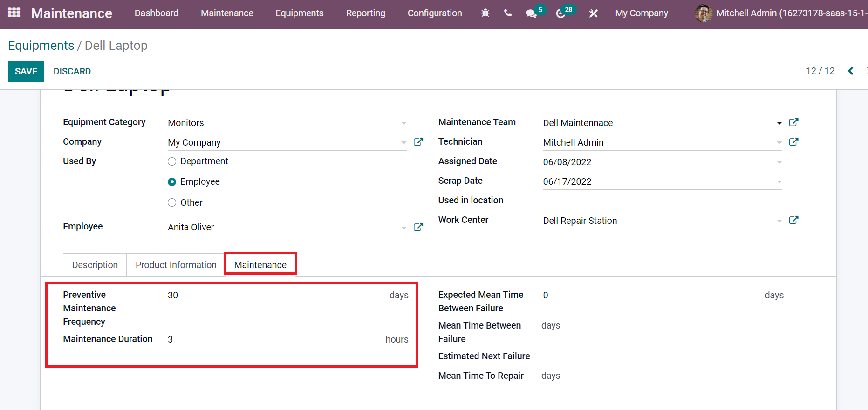This screenshot has height=410, width=868.
Task: Expand Maintenance Team dropdown arrow
Action: tap(779, 123)
